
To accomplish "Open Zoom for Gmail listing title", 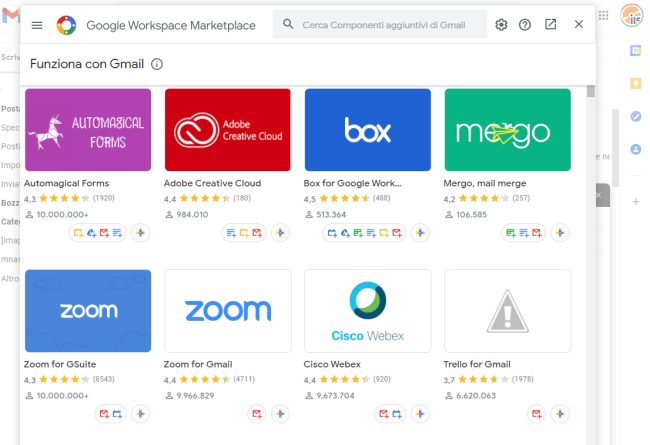I will coord(199,364).
